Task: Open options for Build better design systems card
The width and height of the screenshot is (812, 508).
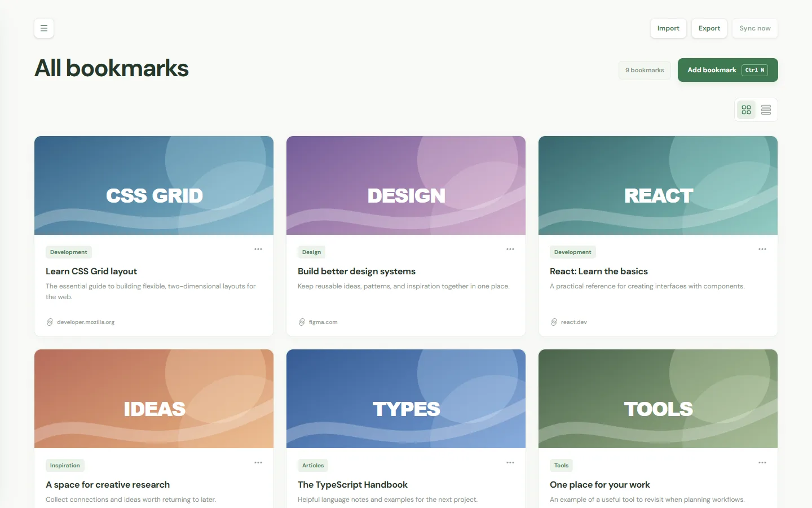Action: tap(510, 249)
